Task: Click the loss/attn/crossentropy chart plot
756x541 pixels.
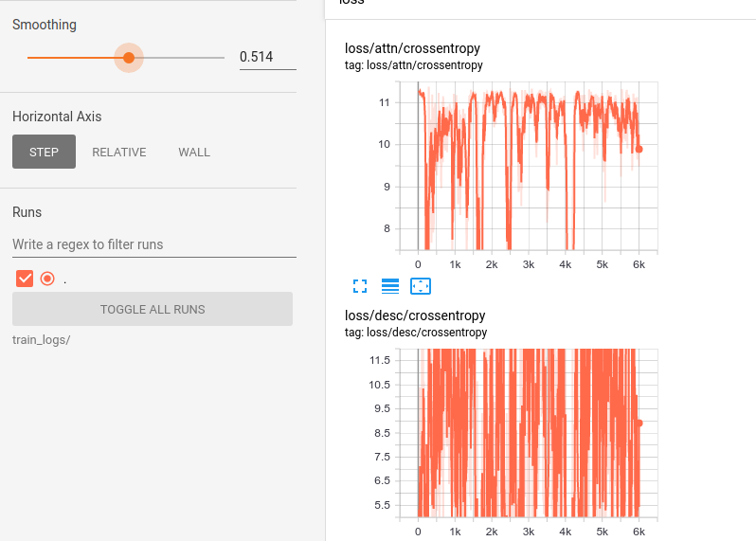Action: click(x=529, y=166)
